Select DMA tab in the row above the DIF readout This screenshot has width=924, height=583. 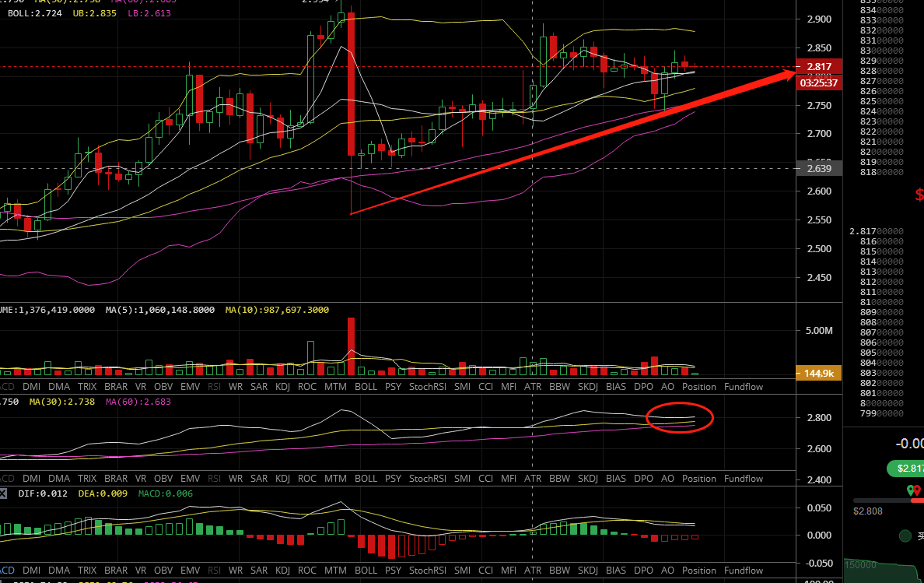[x=59, y=479]
